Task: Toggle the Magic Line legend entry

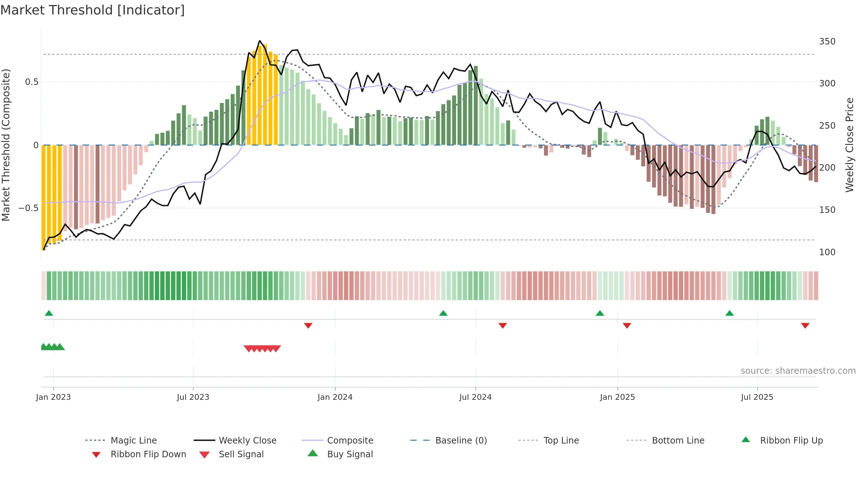Action: (x=121, y=440)
